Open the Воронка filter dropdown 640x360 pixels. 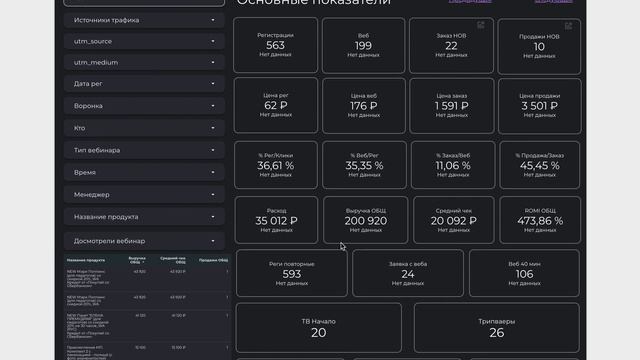pos(144,106)
